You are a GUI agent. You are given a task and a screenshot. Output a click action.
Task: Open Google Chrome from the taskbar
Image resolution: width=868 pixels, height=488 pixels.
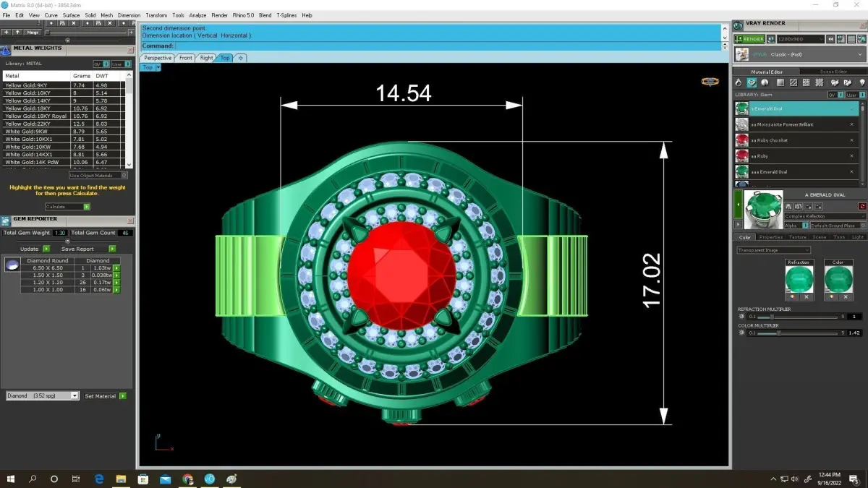tap(188, 479)
